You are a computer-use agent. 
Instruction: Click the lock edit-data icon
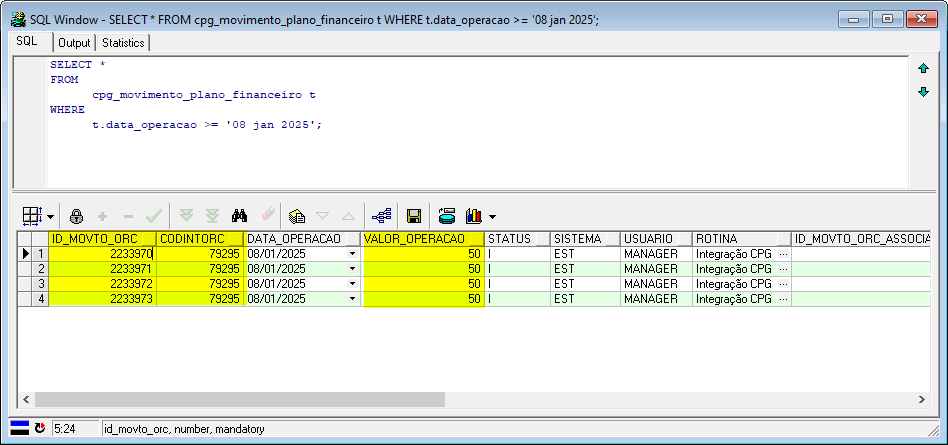77,216
